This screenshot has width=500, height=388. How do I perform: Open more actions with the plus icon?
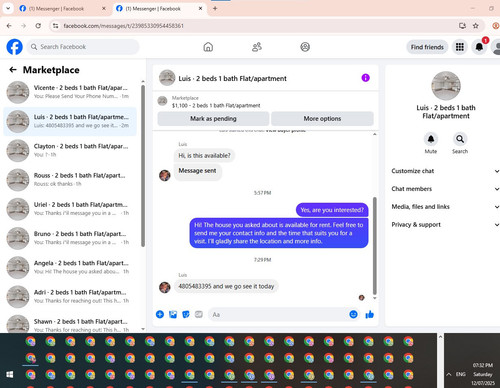(160, 314)
